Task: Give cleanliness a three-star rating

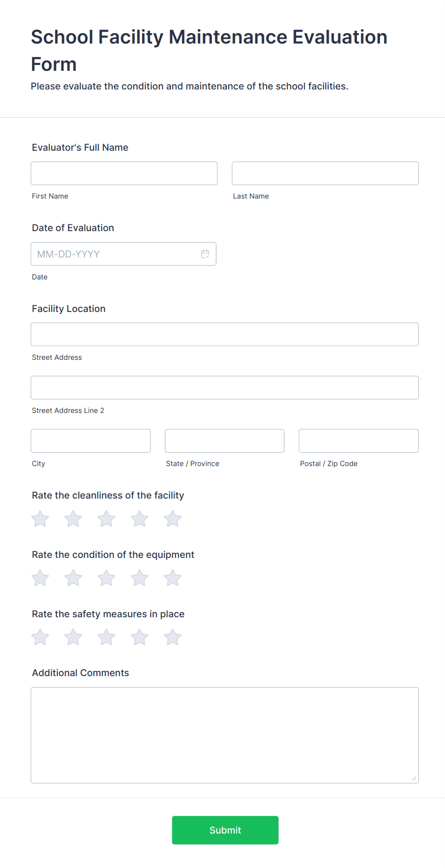Action: 106,519
